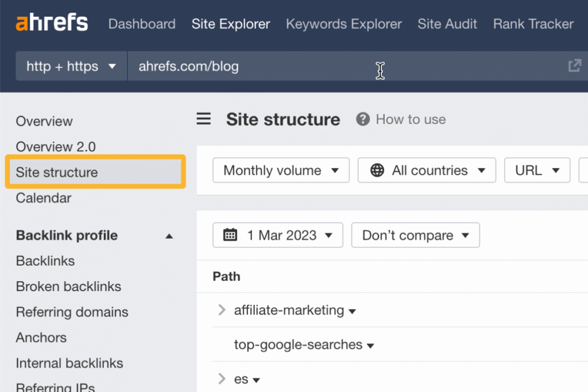Open the URL mode dropdown
The width and height of the screenshot is (588, 392).
click(x=537, y=170)
